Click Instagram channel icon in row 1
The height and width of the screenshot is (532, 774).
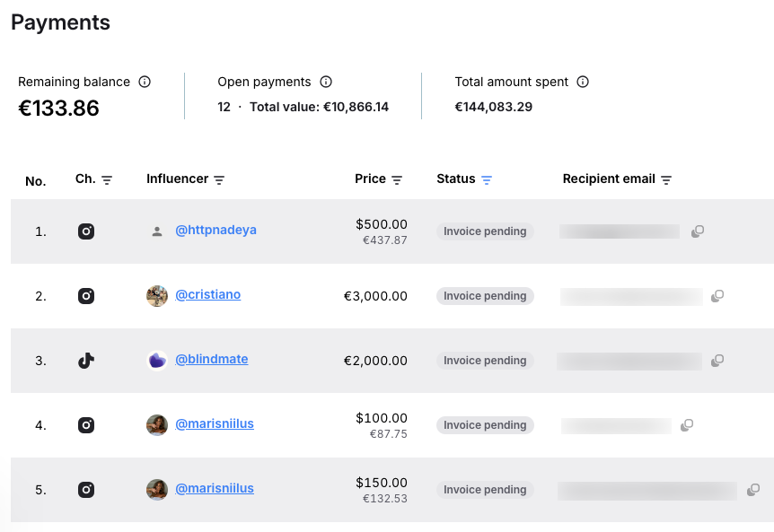click(86, 231)
